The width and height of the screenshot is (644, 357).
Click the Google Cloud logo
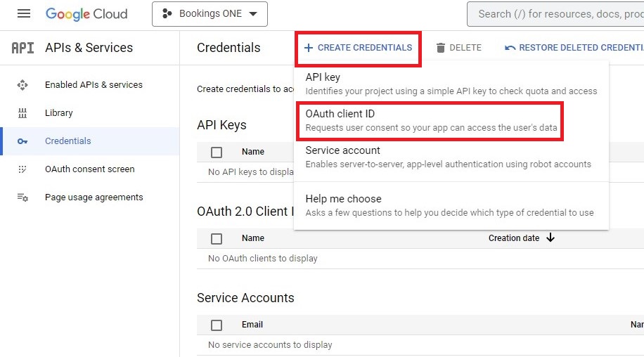(86, 14)
